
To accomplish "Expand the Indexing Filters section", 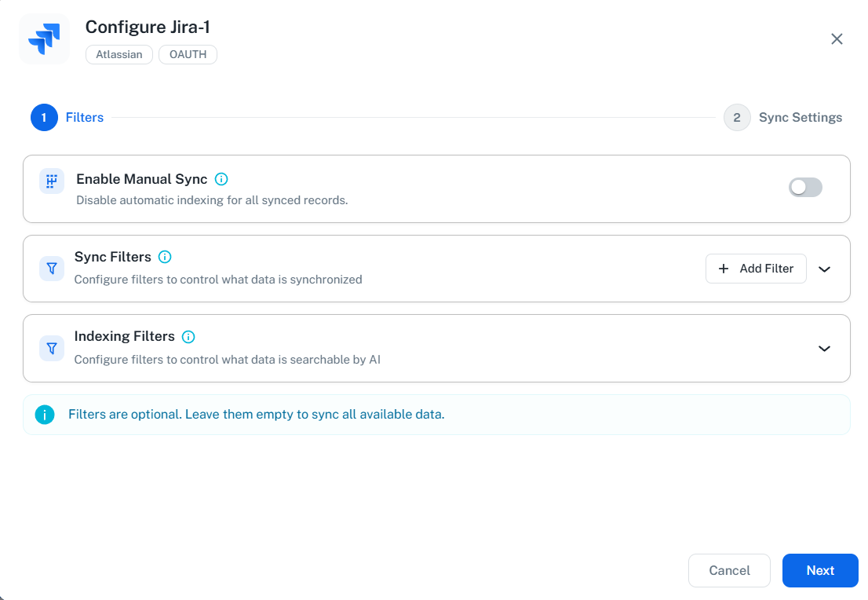I will tap(825, 348).
